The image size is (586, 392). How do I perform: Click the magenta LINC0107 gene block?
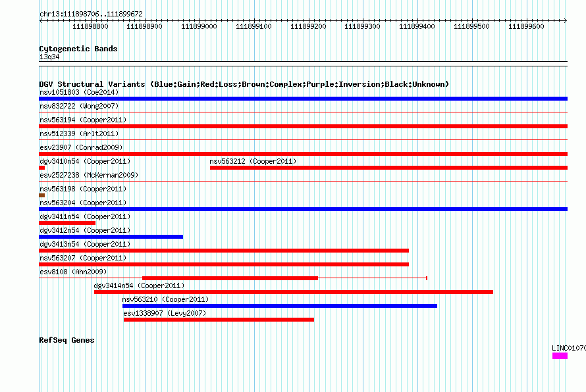(560, 356)
